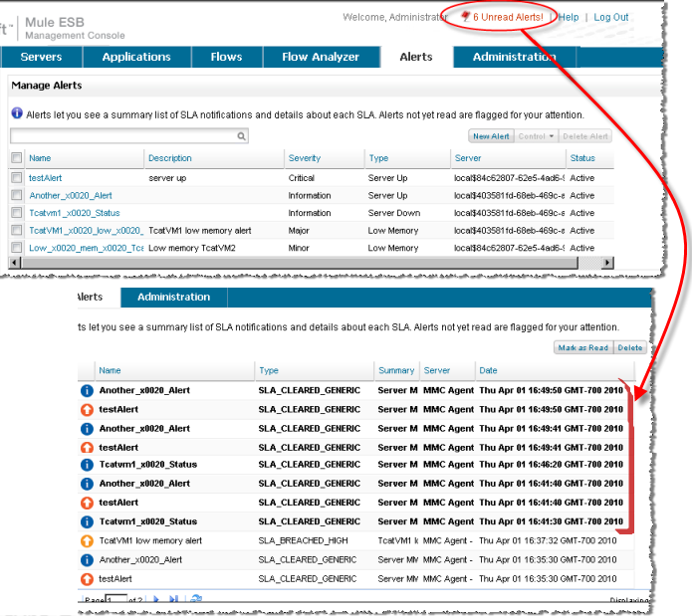
Task: Sort alerts by the Severity column header
Action: [305, 158]
